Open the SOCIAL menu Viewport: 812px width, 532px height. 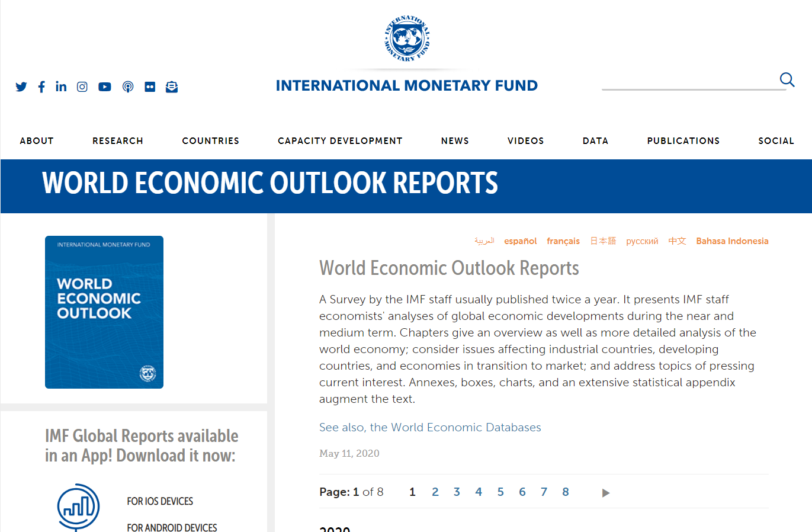(776, 141)
